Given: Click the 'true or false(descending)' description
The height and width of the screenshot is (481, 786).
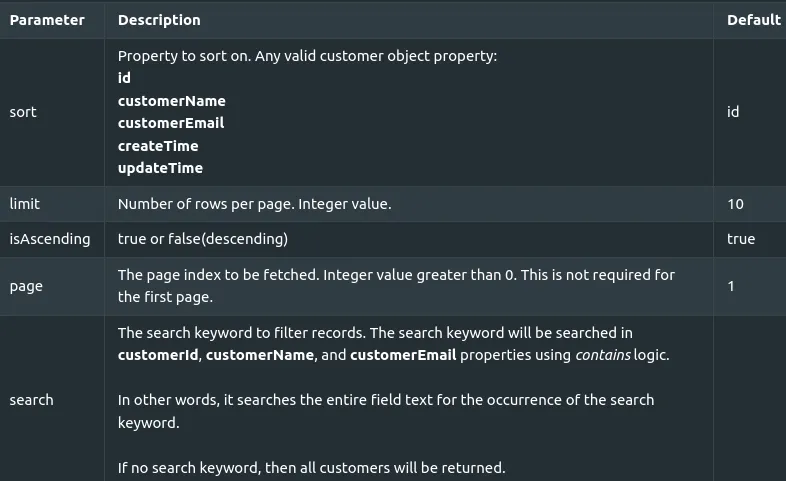Looking at the screenshot, I should pos(203,239).
